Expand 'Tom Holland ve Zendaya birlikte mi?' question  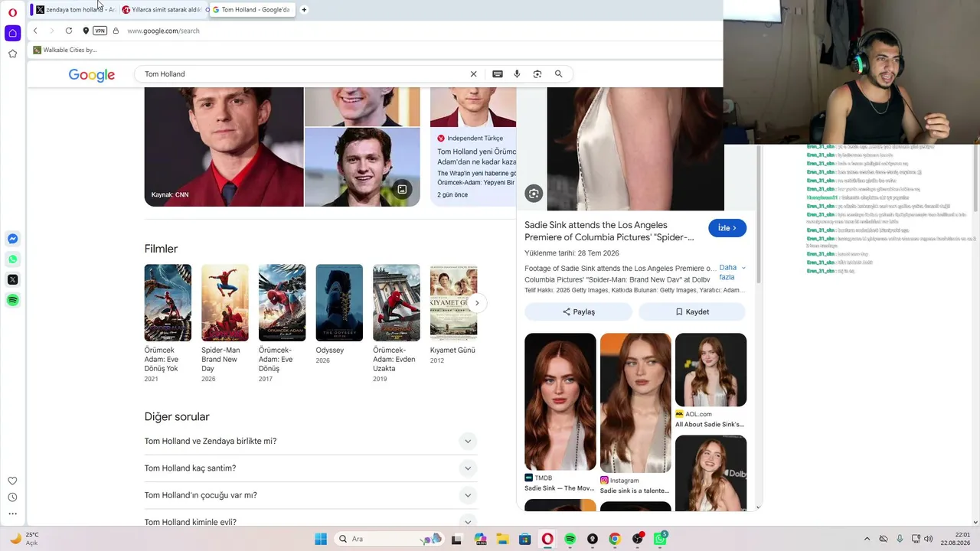tap(311, 442)
